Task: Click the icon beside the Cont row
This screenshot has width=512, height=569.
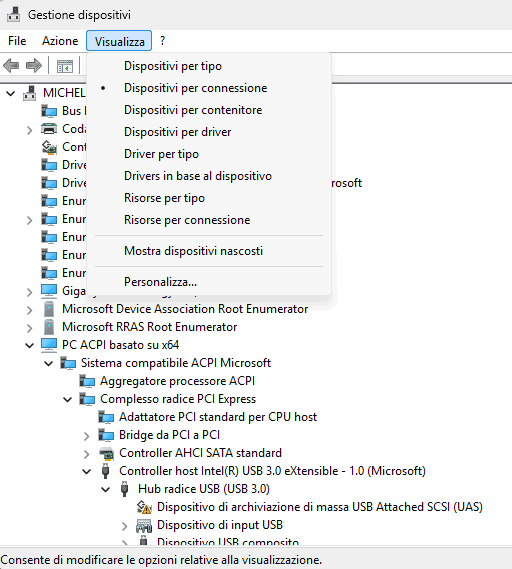Action: coord(49,147)
